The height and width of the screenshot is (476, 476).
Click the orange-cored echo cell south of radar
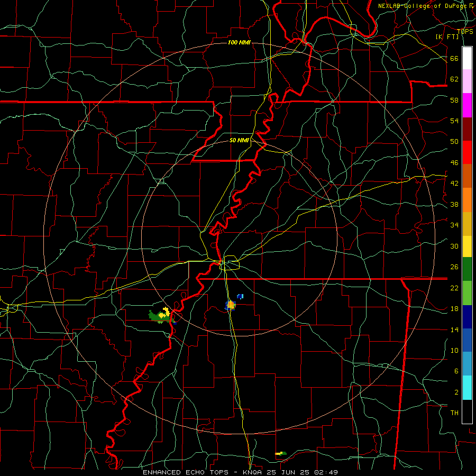tap(231, 305)
